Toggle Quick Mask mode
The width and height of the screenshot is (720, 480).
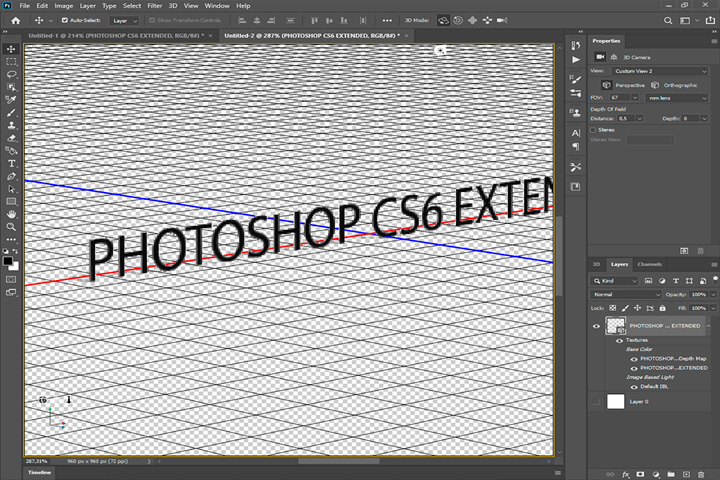[11, 279]
